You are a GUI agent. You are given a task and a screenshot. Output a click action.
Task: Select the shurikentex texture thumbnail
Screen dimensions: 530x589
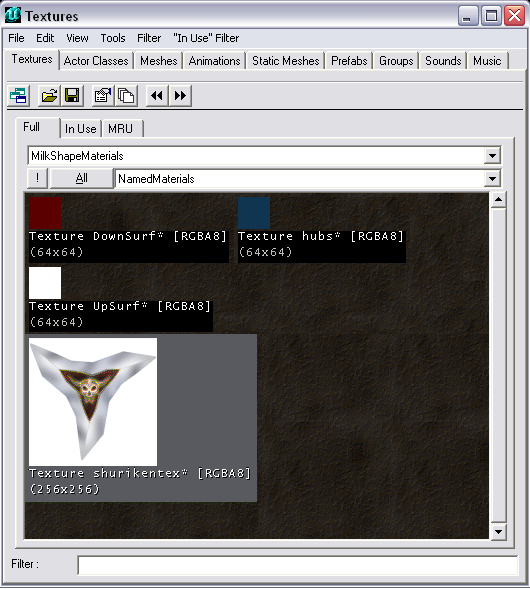pos(93,402)
